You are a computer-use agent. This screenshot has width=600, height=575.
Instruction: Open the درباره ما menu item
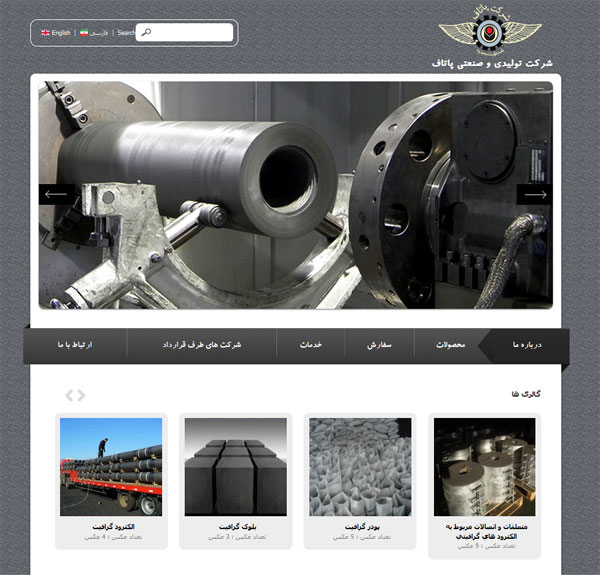[527, 345]
